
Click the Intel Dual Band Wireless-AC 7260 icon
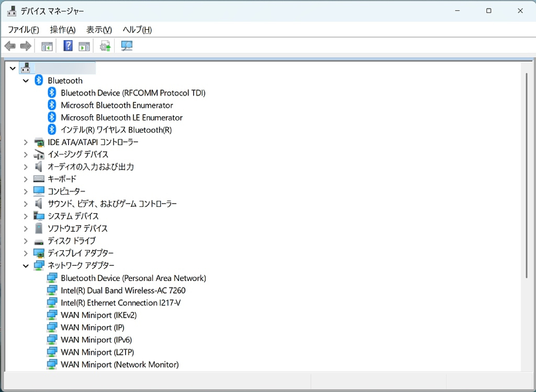pos(52,290)
